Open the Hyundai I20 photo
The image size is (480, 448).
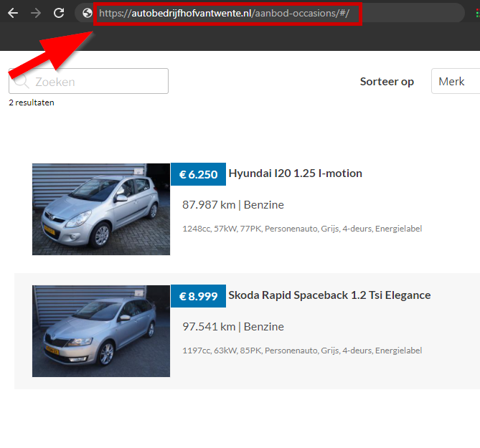click(x=100, y=209)
